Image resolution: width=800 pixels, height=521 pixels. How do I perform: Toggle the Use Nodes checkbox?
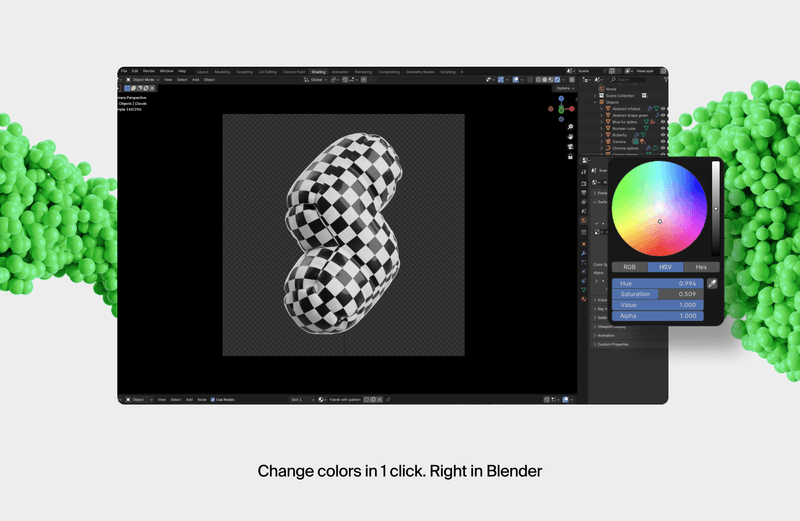pos(214,399)
